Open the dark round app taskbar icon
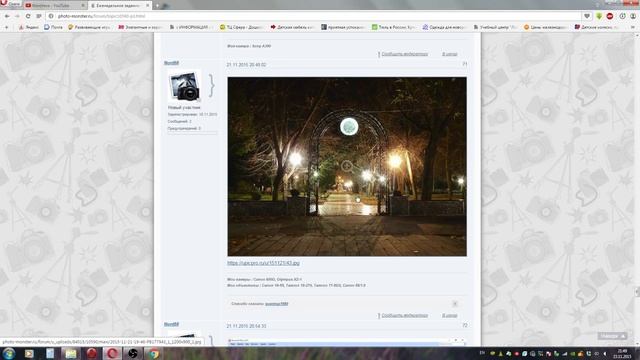The image size is (640, 360). (133, 353)
